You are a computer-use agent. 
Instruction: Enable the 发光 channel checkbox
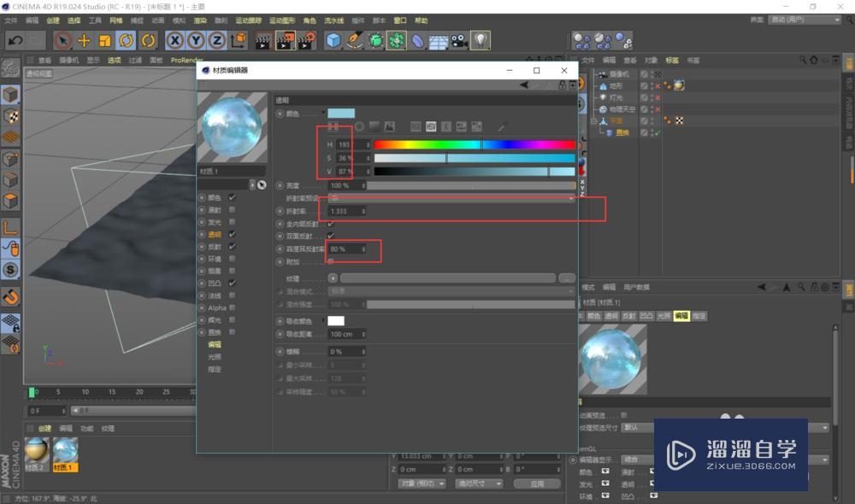tap(233, 222)
